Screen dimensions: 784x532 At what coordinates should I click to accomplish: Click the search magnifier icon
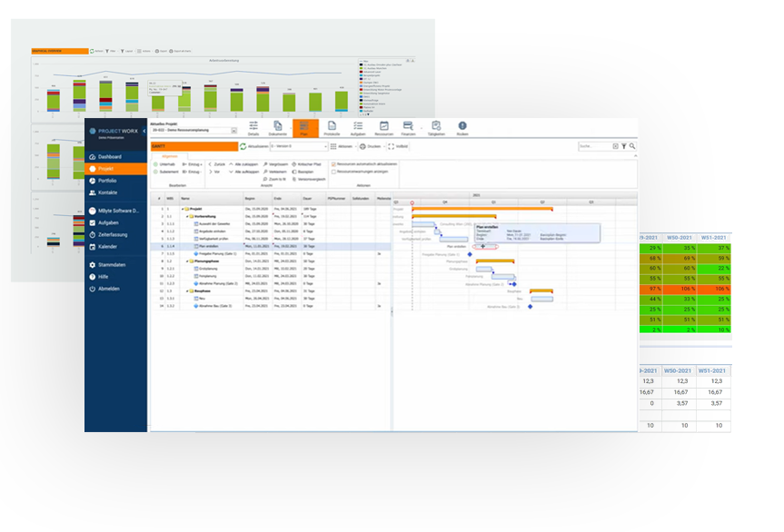click(632, 145)
